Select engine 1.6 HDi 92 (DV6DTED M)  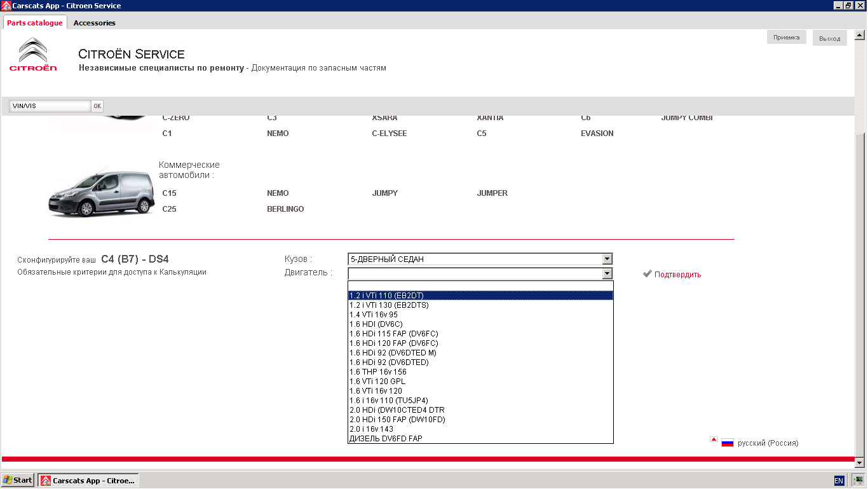point(480,353)
